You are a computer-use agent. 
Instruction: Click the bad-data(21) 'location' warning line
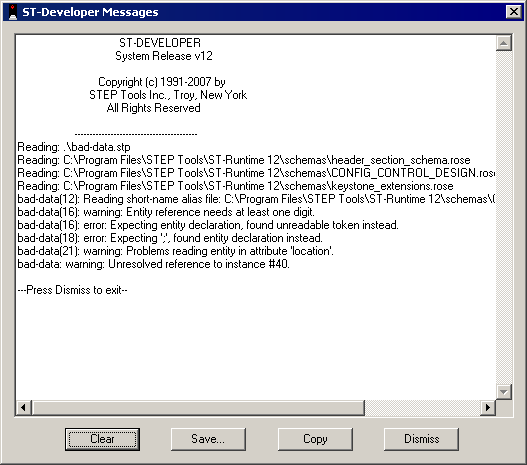coord(176,251)
